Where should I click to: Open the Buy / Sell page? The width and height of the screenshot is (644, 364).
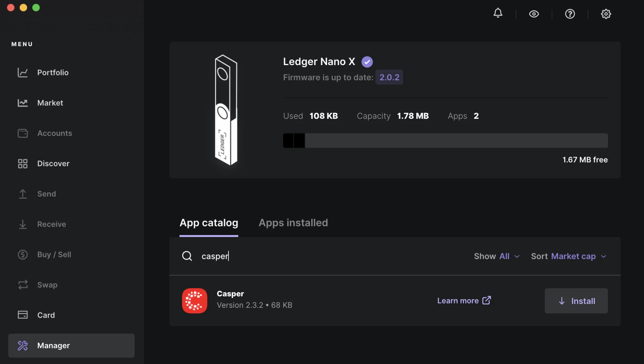point(54,254)
